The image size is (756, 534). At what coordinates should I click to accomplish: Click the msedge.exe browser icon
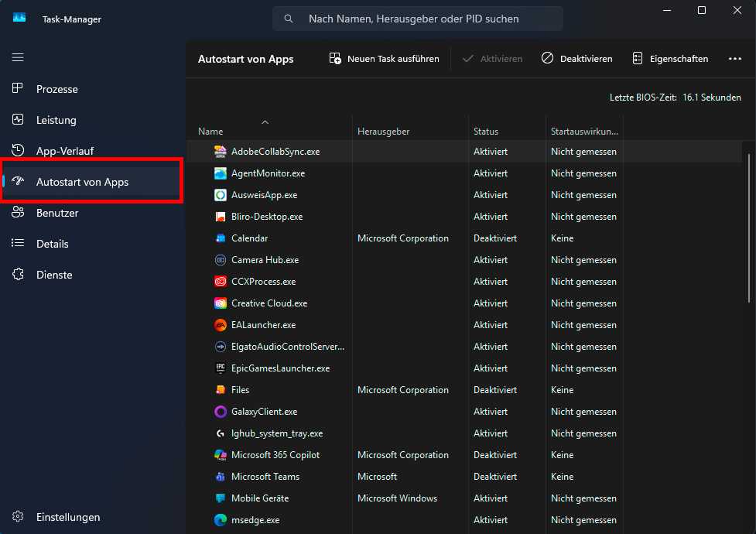[x=221, y=520]
